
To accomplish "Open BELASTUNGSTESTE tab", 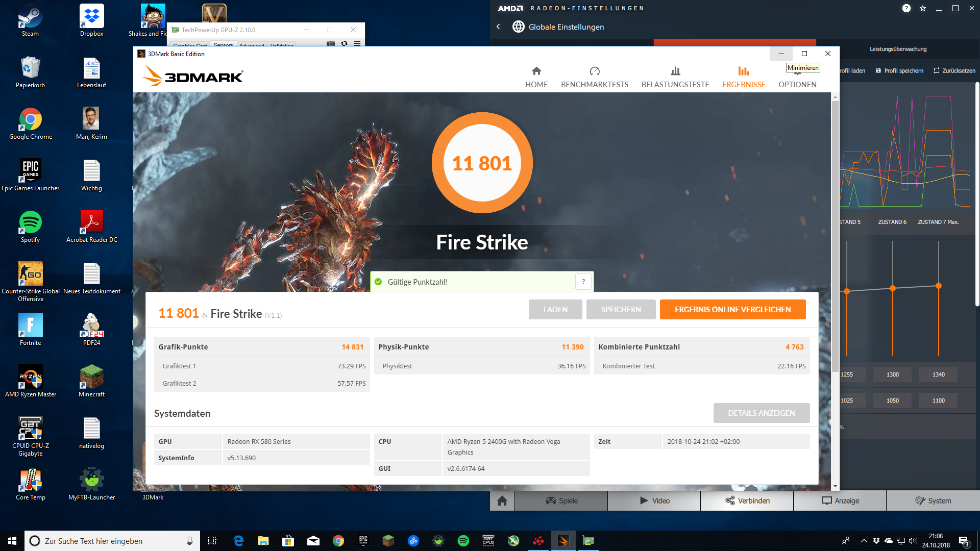I will click(675, 77).
